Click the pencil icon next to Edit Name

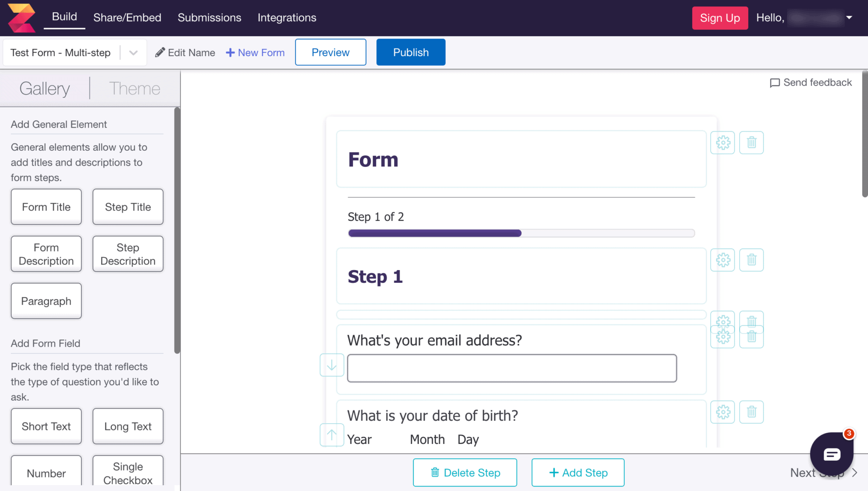tap(159, 52)
